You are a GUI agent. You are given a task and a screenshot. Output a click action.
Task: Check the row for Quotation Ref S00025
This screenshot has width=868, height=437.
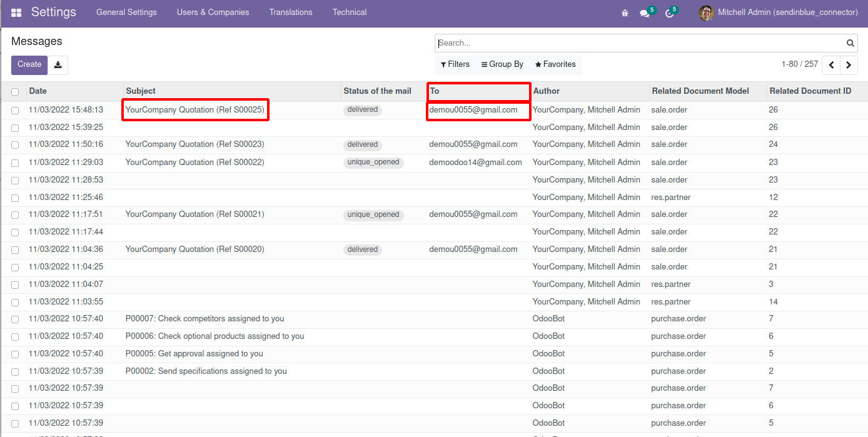pos(15,111)
